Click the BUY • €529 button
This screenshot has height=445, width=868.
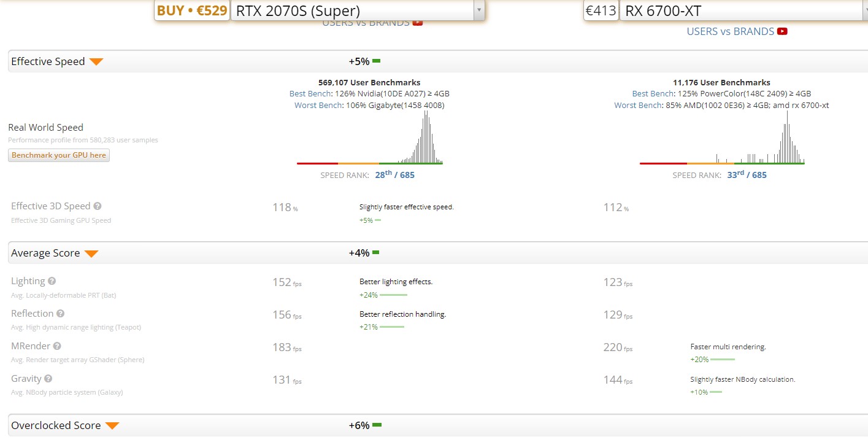tap(192, 10)
